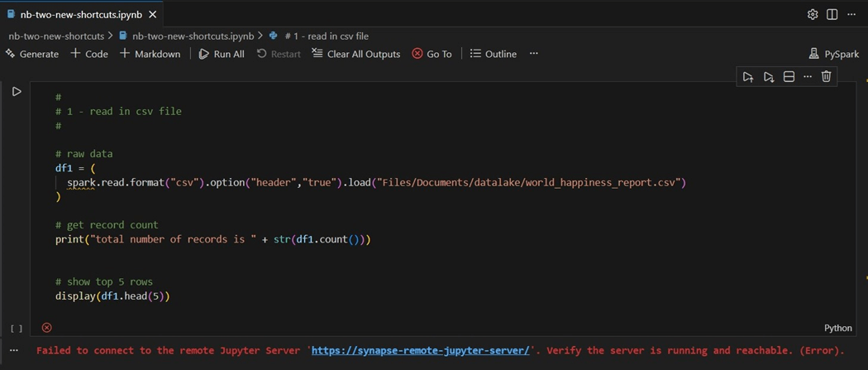Click the print total number of records line
Viewport: 868px width, 370px height.
[212, 239]
